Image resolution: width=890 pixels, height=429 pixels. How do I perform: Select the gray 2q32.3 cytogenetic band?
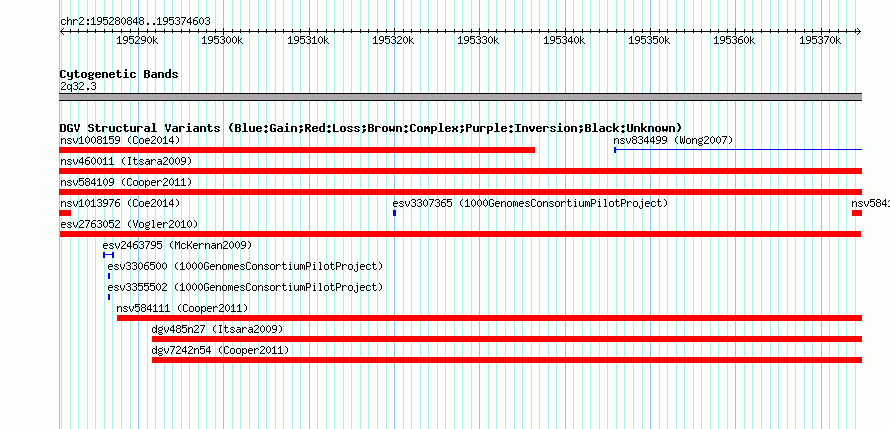tap(461, 97)
